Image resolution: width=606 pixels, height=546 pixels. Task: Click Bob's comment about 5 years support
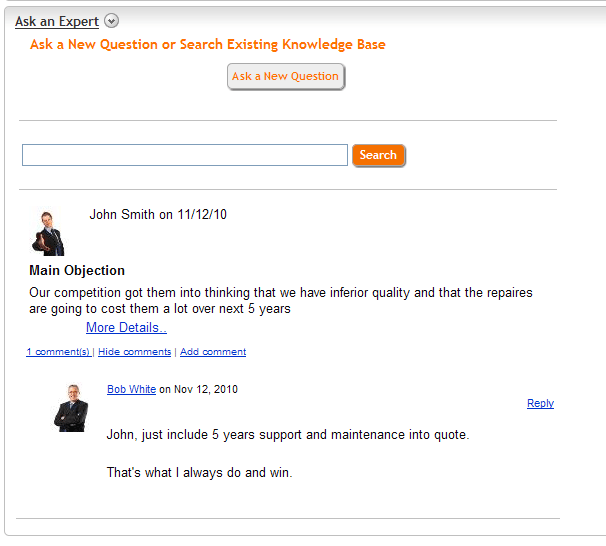(x=288, y=435)
